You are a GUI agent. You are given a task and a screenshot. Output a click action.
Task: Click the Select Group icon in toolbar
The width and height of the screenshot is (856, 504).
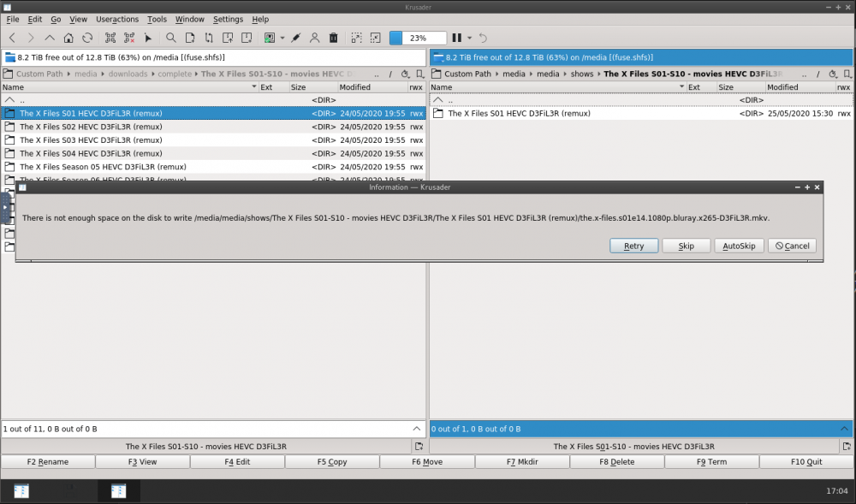[110, 39]
